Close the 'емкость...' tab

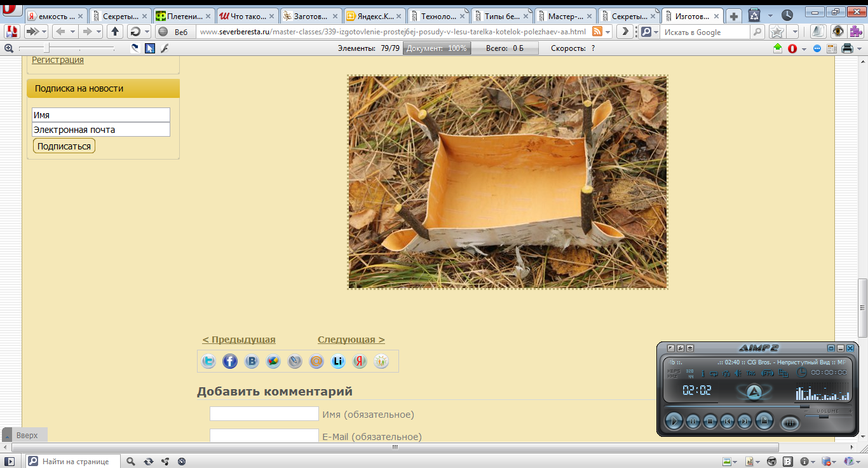pyautogui.click(x=81, y=16)
